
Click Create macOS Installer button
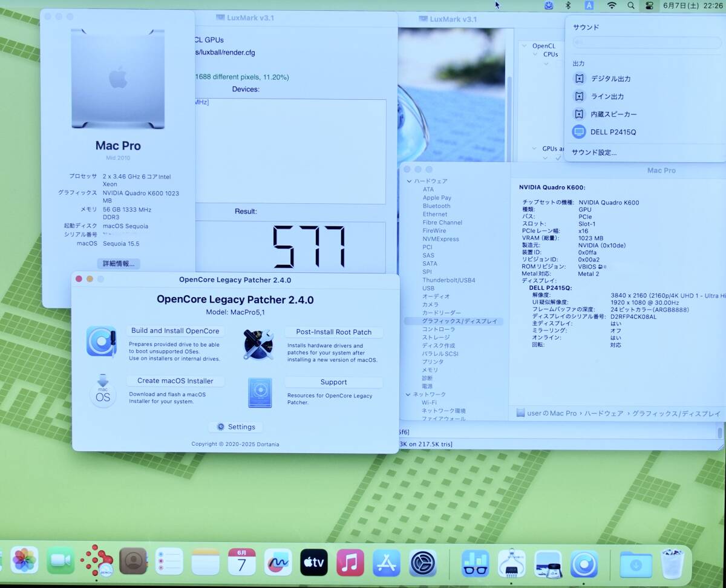tap(175, 381)
